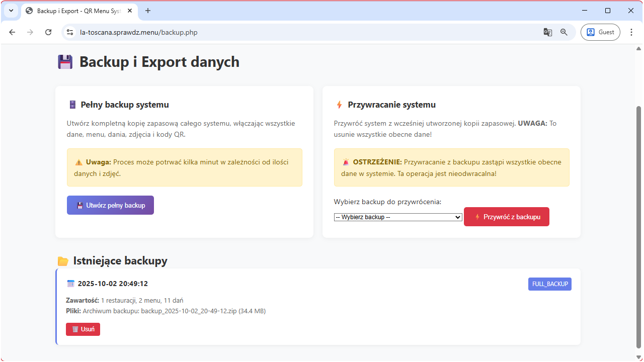
Task: Open Chrome's tab search chevron
Action: pos(11,10)
